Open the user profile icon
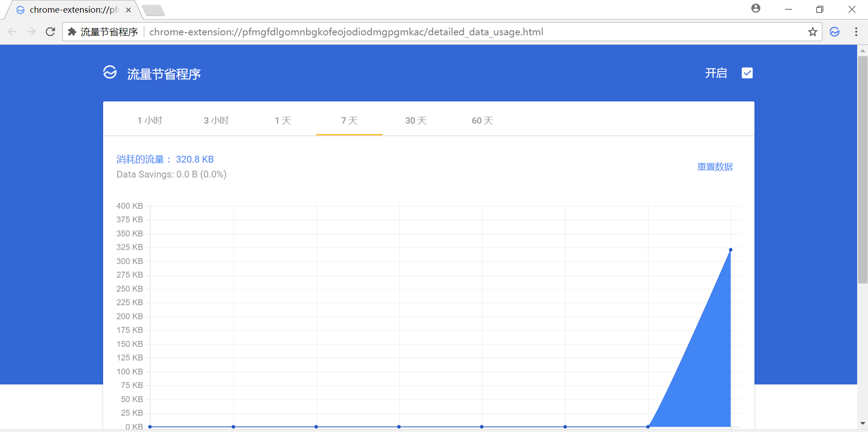The width and height of the screenshot is (868, 432). point(755,9)
